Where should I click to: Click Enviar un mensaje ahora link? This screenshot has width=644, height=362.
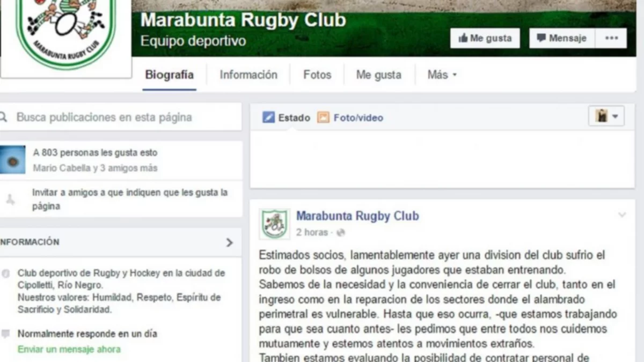69,349
